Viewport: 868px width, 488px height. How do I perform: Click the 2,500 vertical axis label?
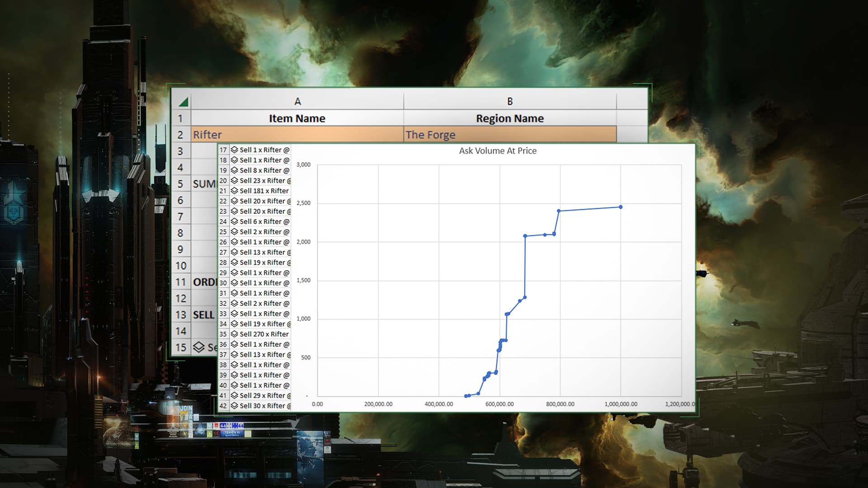303,203
